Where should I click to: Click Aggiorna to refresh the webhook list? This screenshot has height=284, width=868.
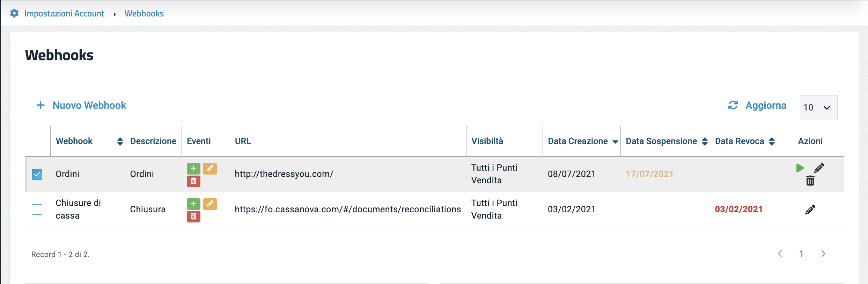(766, 105)
